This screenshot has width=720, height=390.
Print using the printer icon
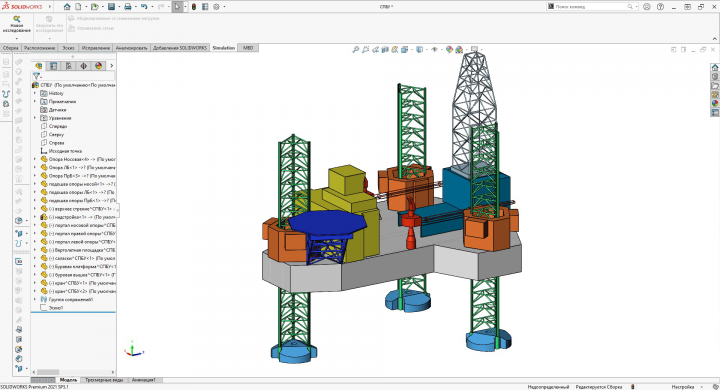click(128, 6)
